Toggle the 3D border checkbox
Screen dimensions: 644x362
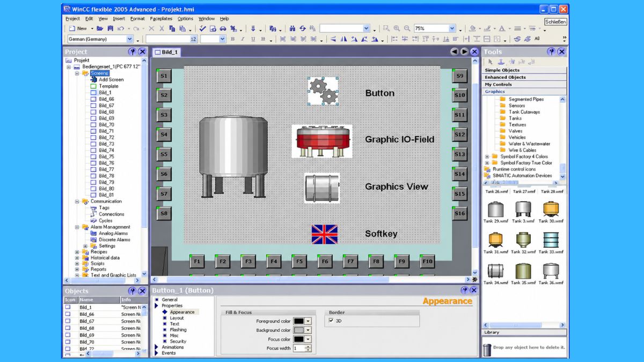pos(331,321)
